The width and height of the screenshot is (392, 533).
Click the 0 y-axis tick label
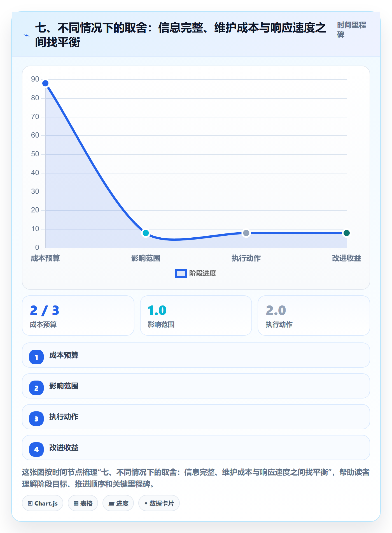coord(37,247)
